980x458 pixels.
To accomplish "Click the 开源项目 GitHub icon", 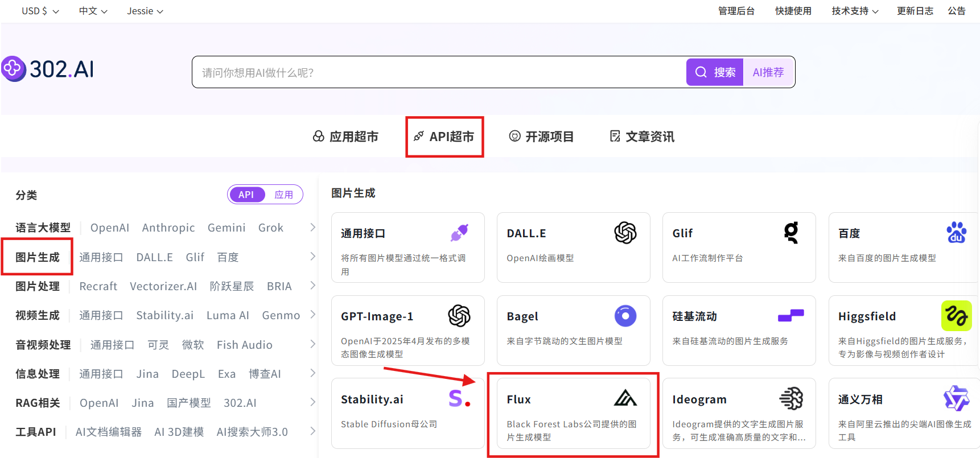I will tap(514, 136).
